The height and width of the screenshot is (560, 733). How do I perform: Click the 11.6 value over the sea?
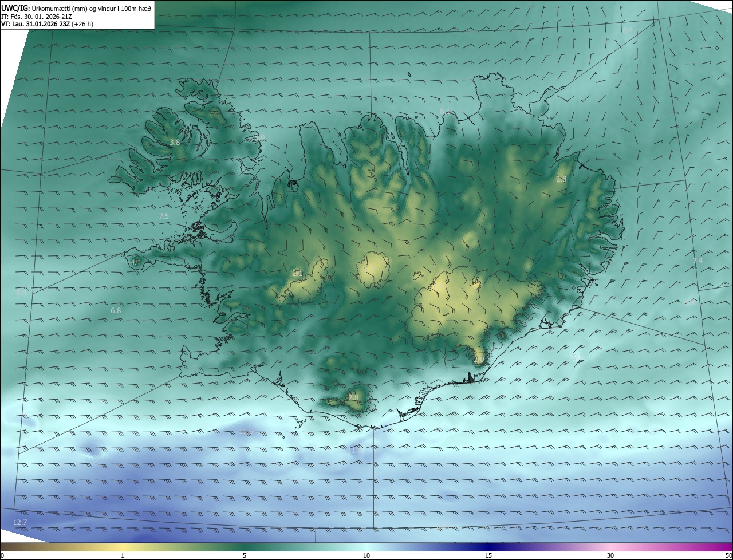[x=246, y=431]
